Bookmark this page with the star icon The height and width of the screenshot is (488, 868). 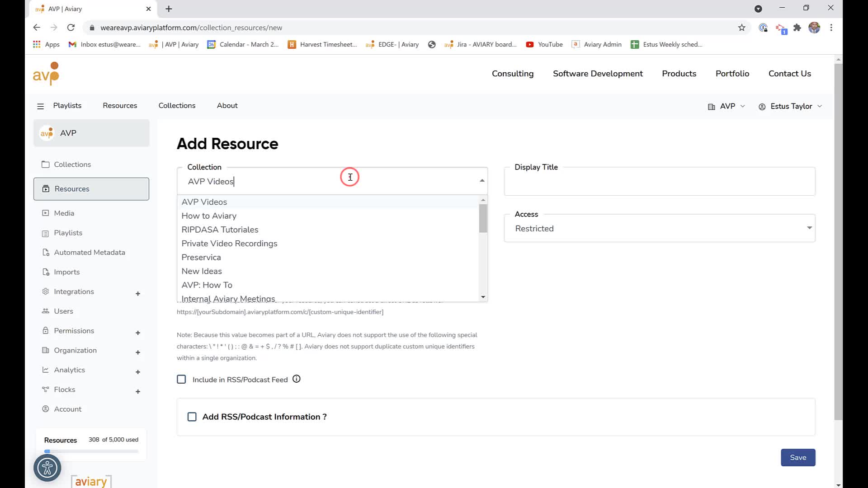tap(741, 28)
